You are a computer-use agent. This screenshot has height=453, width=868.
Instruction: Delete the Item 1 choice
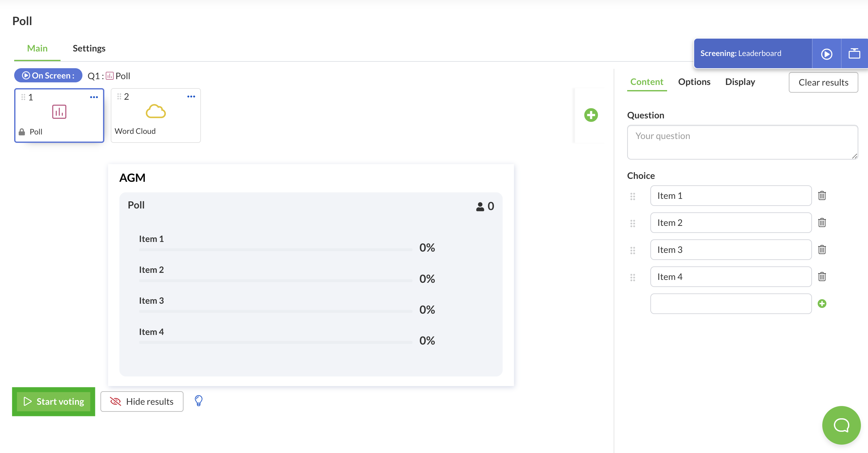pyautogui.click(x=822, y=196)
